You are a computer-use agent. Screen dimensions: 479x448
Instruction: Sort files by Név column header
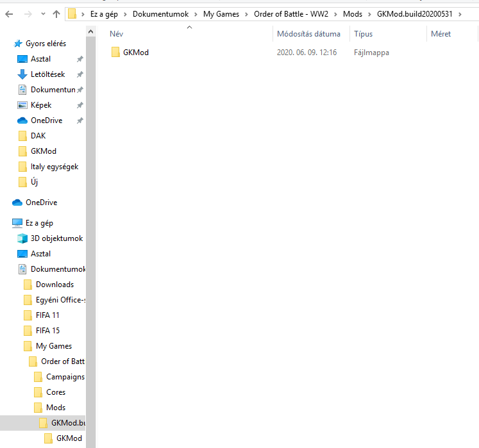[x=117, y=34]
